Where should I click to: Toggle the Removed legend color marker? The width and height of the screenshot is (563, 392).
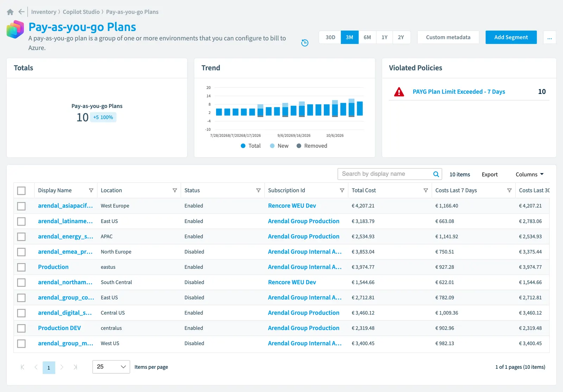pyautogui.click(x=299, y=146)
